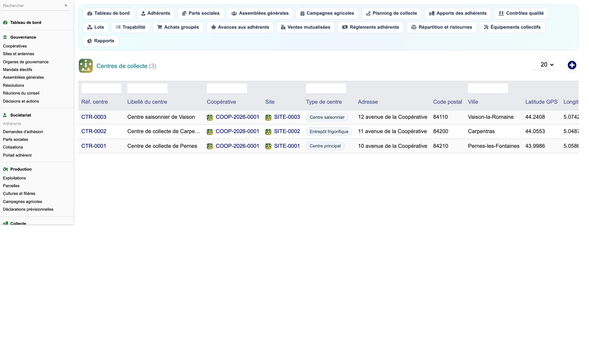Click the Sociétariat section person icon
Image resolution: width=589 pixels, height=364 pixels.
(x=5, y=115)
